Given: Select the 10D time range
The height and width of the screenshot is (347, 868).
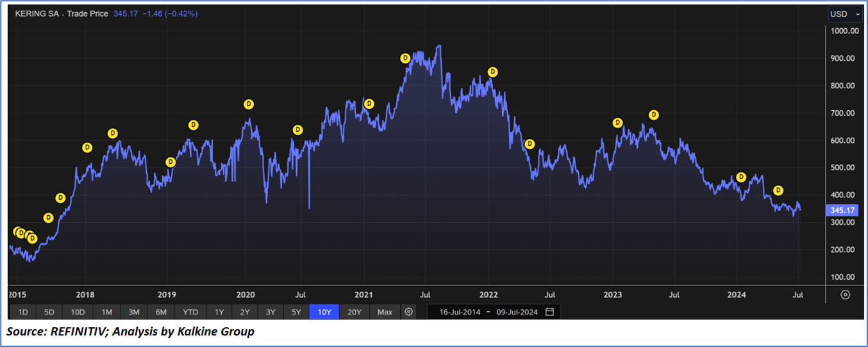Looking at the screenshot, I should (78, 312).
